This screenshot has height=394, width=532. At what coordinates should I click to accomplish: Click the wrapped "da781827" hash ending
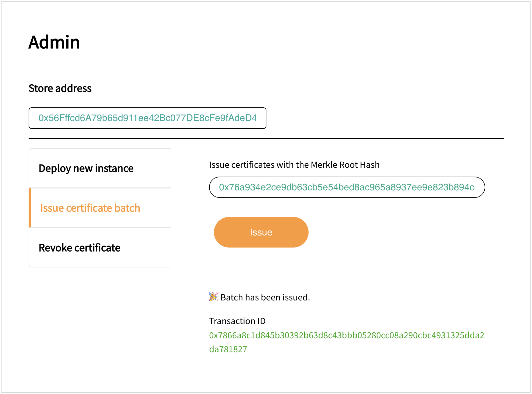[228, 349]
